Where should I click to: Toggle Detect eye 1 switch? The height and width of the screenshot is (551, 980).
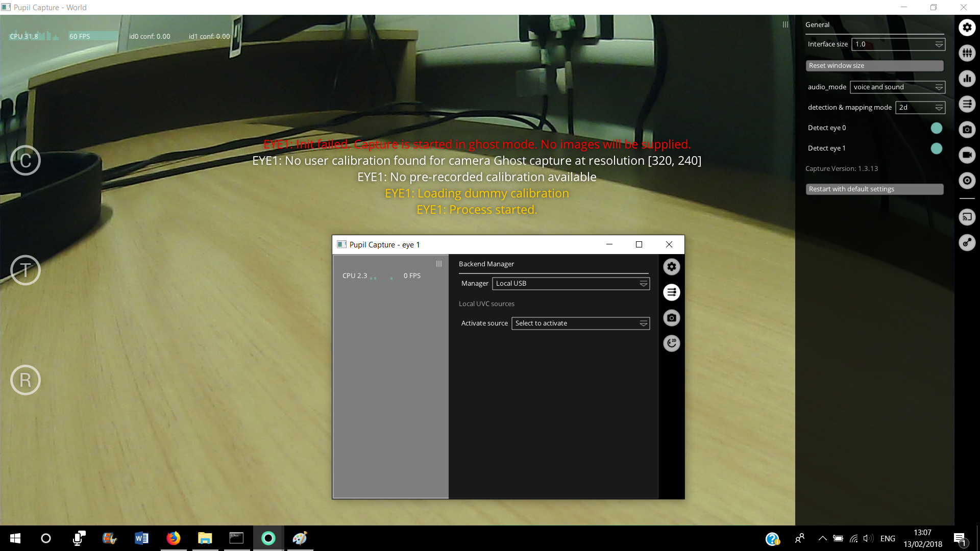936,148
